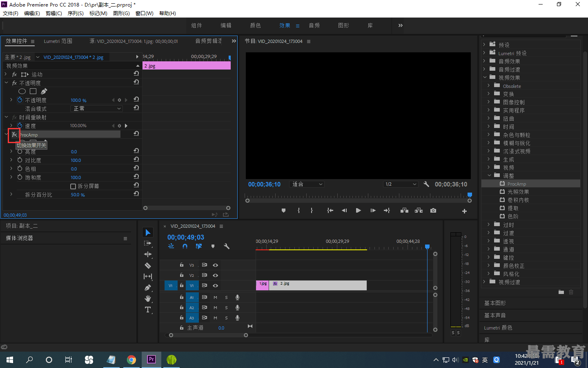Show more workspaces overflow arrow
The image size is (588, 368).
[401, 25]
